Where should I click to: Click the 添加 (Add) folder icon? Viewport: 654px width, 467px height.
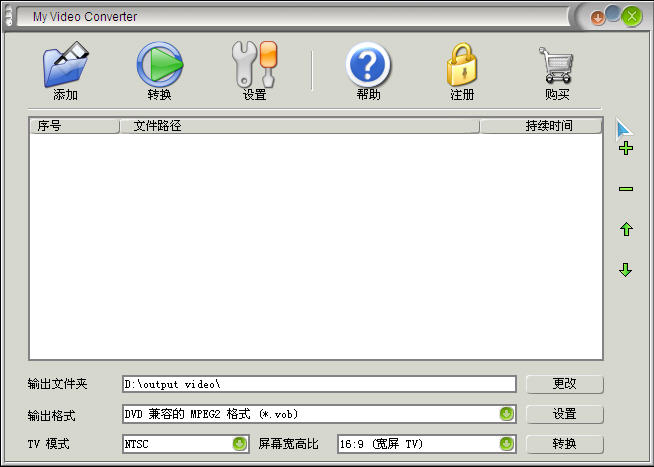coord(65,64)
